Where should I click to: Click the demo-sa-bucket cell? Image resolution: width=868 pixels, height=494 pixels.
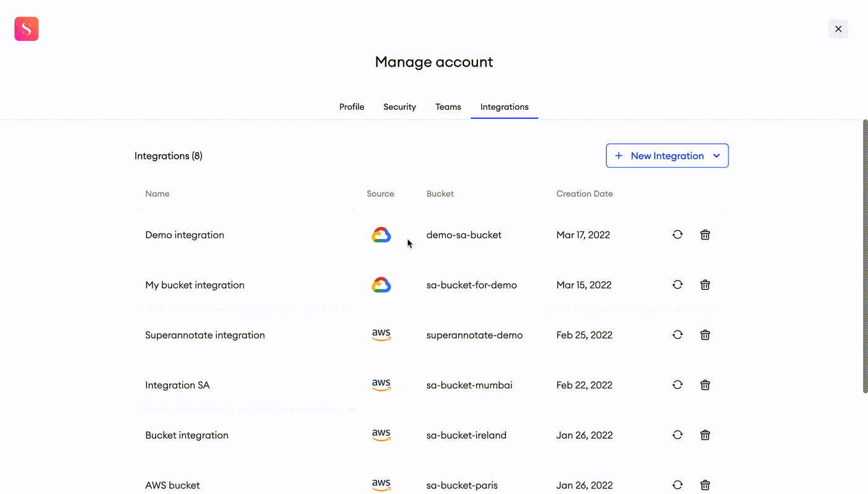(x=464, y=235)
